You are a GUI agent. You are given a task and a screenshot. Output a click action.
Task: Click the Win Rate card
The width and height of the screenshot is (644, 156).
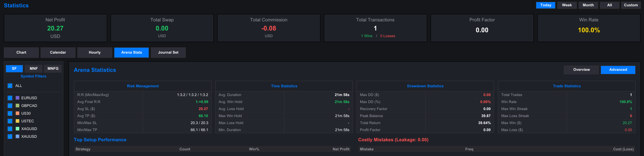[589, 28]
